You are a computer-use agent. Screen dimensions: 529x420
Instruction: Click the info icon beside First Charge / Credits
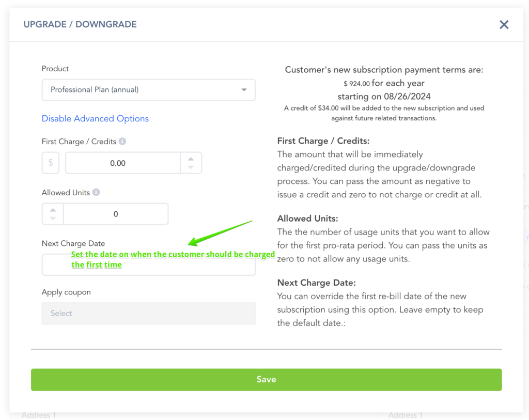point(122,141)
